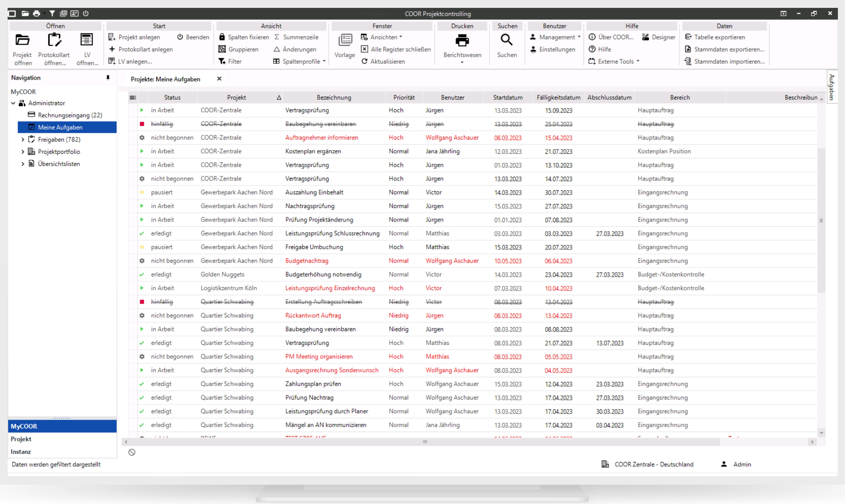Sort by the Bezeichnung column header
The width and height of the screenshot is (845, 504).
[x=334, y=98]
